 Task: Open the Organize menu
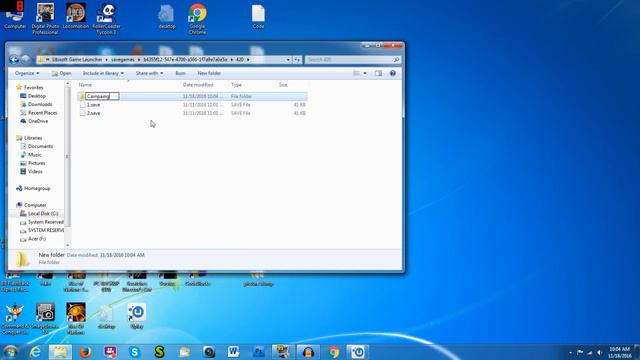[27, 73]
